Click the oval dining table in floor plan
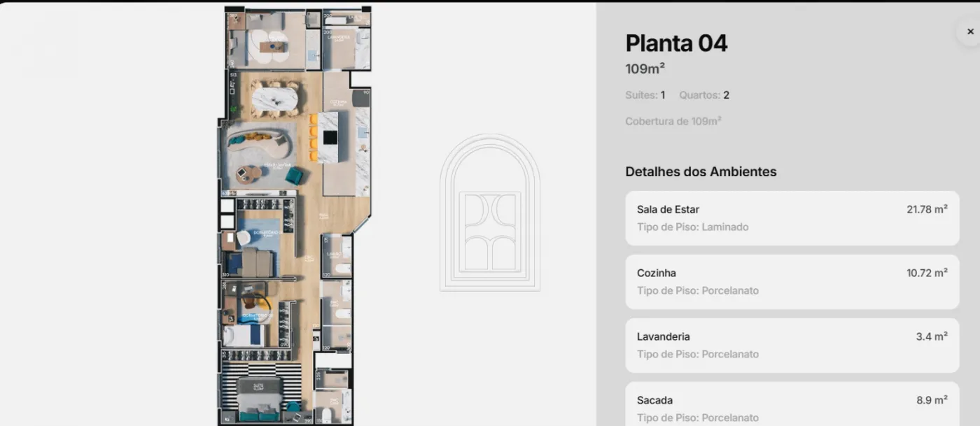This screenshot has height=426, width=980. pyautogui.click(x=274, y=99)
